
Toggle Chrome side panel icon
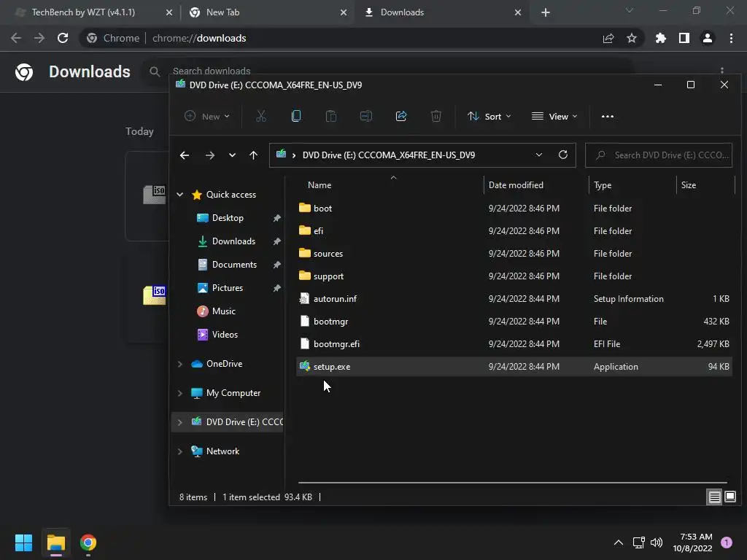click(x=684, y=38)
